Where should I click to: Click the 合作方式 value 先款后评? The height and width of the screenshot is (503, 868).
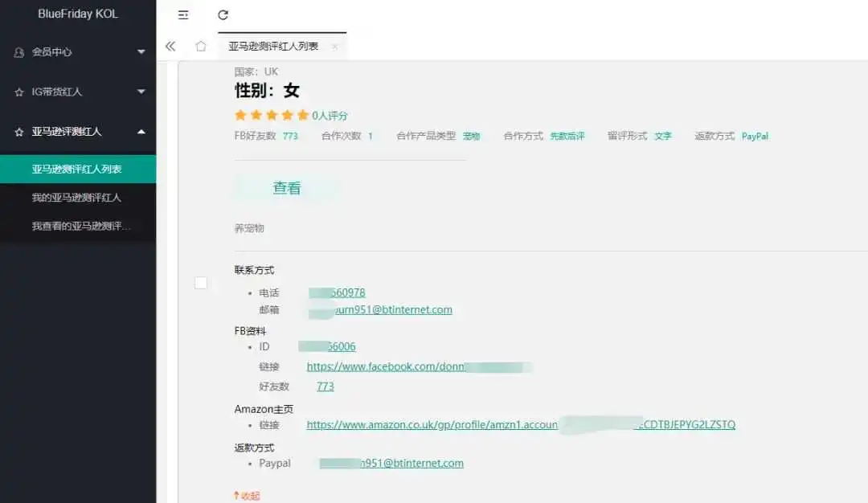(567, 136)
